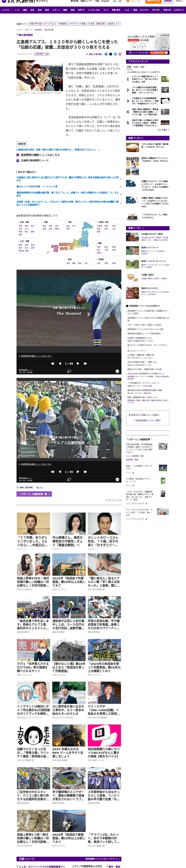Select 愛知 in 東海 prefecture list
Viewport: 186px width, 868px height.
coord(80,263)
